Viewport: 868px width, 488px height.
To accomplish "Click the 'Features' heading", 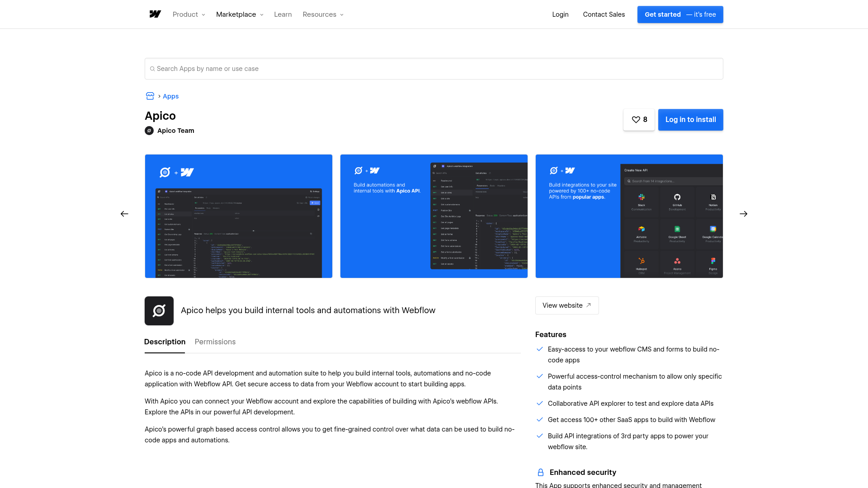I will (551, 335).
